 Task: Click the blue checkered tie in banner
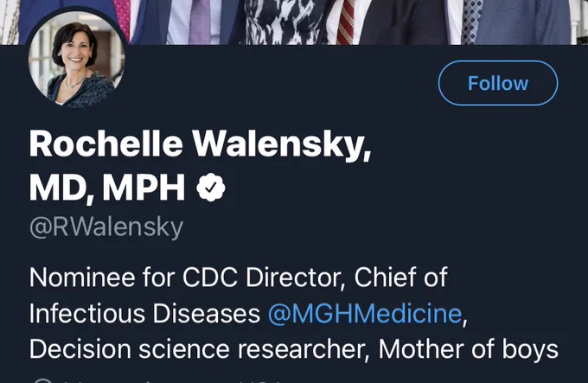pos(472,22)
